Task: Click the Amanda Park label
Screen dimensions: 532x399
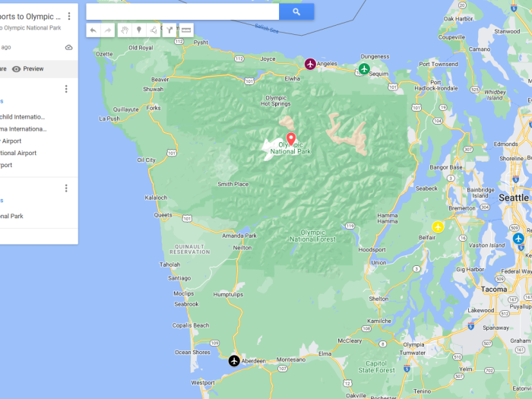Action: pos(239,236)
